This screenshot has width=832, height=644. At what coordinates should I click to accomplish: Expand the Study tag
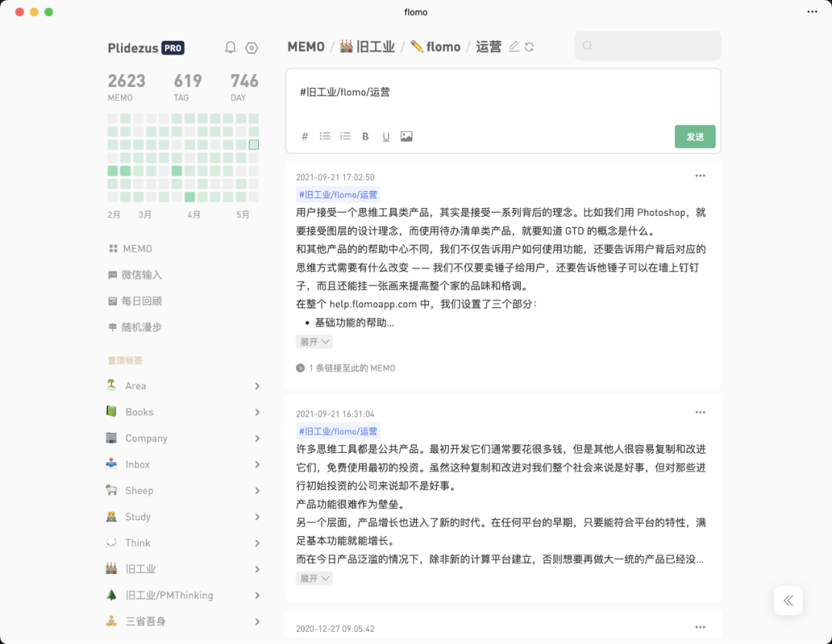point(257,517)
